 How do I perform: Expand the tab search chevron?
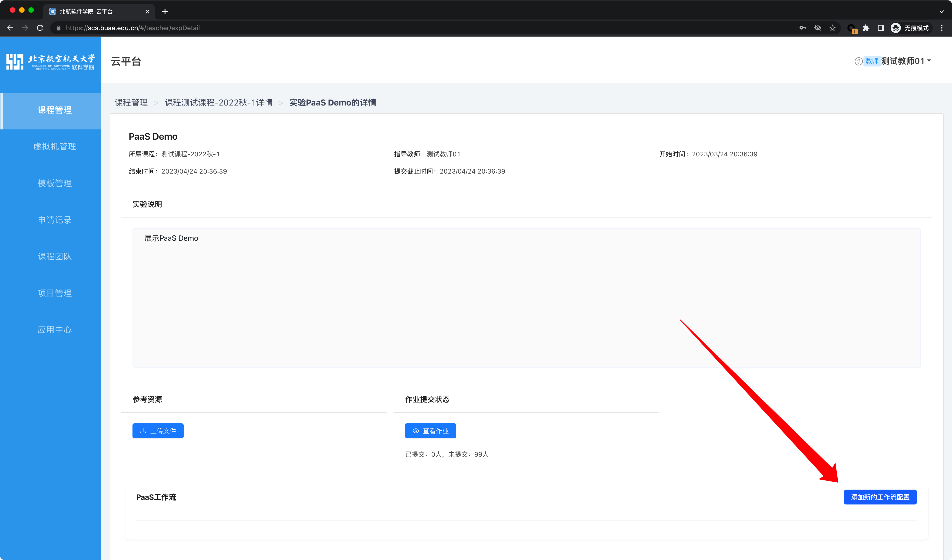[x=941, y=11]
